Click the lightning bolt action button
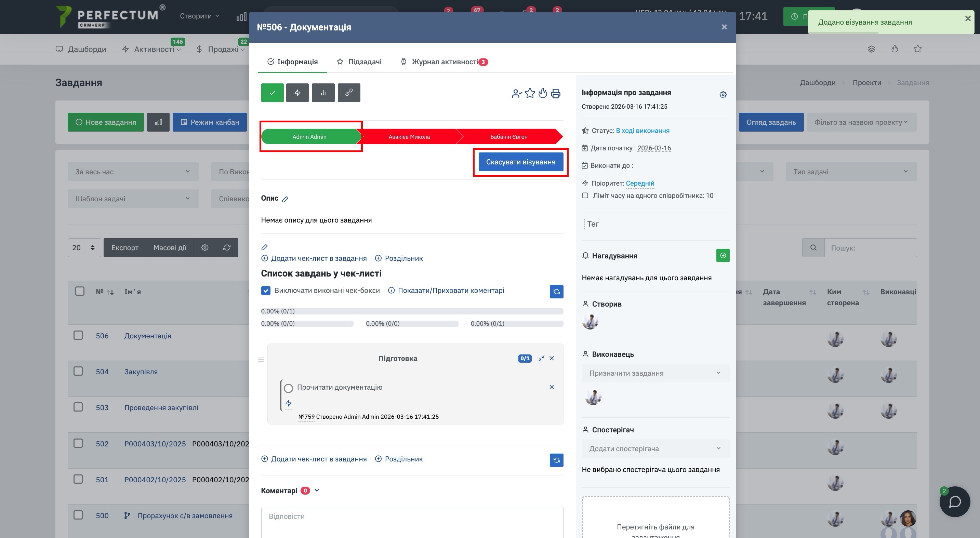This screenshot has width=980, height=538. 297,93
